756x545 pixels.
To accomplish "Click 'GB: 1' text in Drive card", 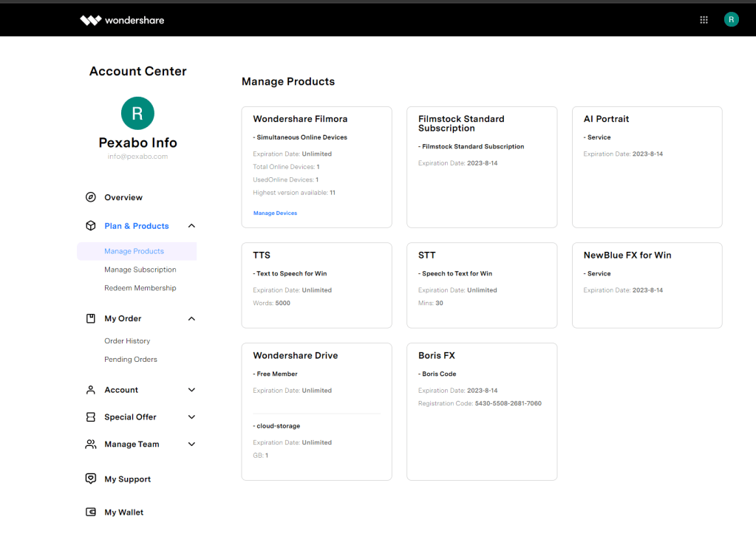I will pyautogui.click(x=260, y=456).
